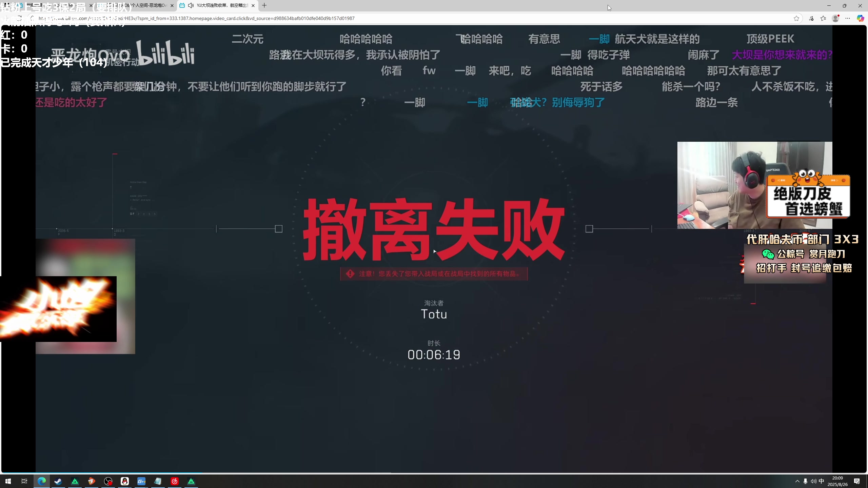868x488 pixels.
Task: Open the Favorites list icon
Action: (823, 18)
